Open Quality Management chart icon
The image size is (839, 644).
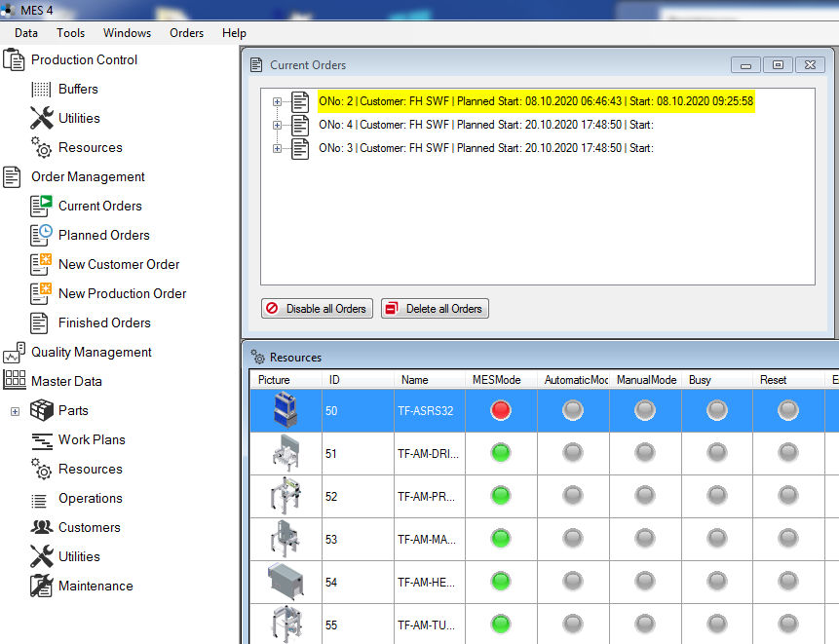14,353
